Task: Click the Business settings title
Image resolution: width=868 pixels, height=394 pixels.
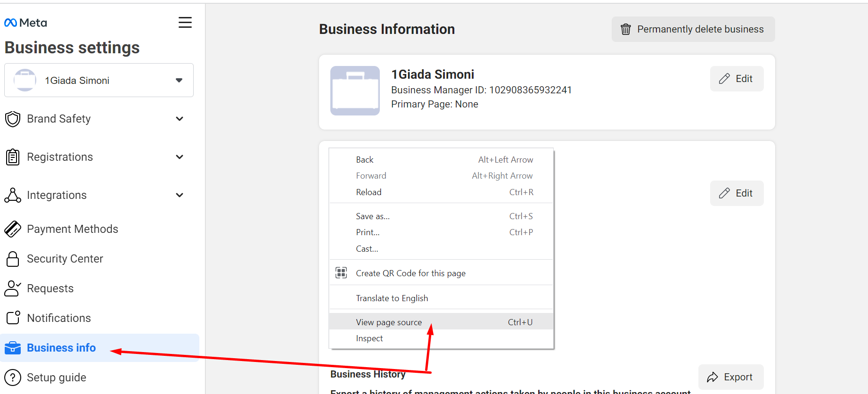Action: [72, 48]
